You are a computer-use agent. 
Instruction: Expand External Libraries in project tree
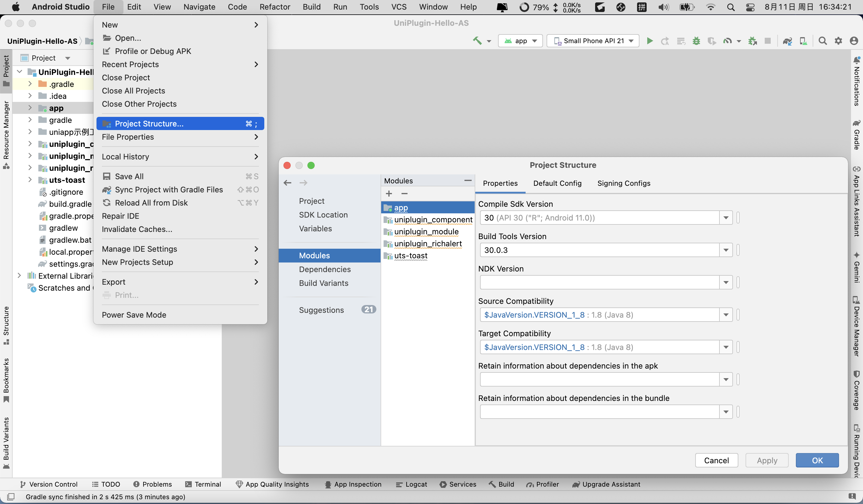(19, 276)
